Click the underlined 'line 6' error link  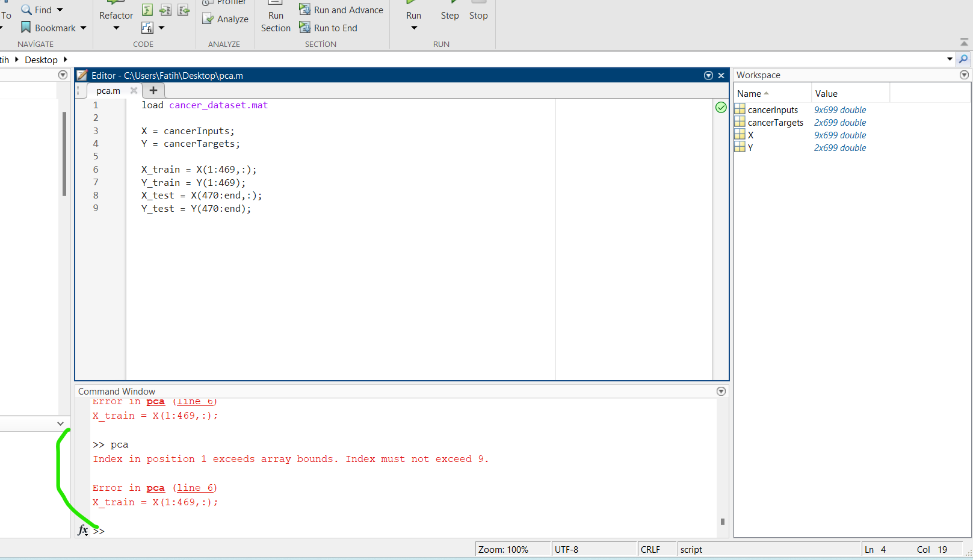[194, 488]
